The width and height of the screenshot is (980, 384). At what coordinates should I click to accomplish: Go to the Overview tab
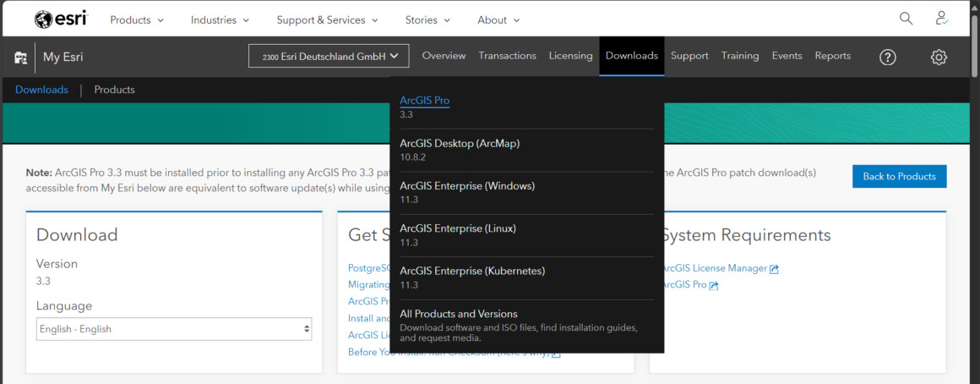pyautogui.click(x=444, y=56)
